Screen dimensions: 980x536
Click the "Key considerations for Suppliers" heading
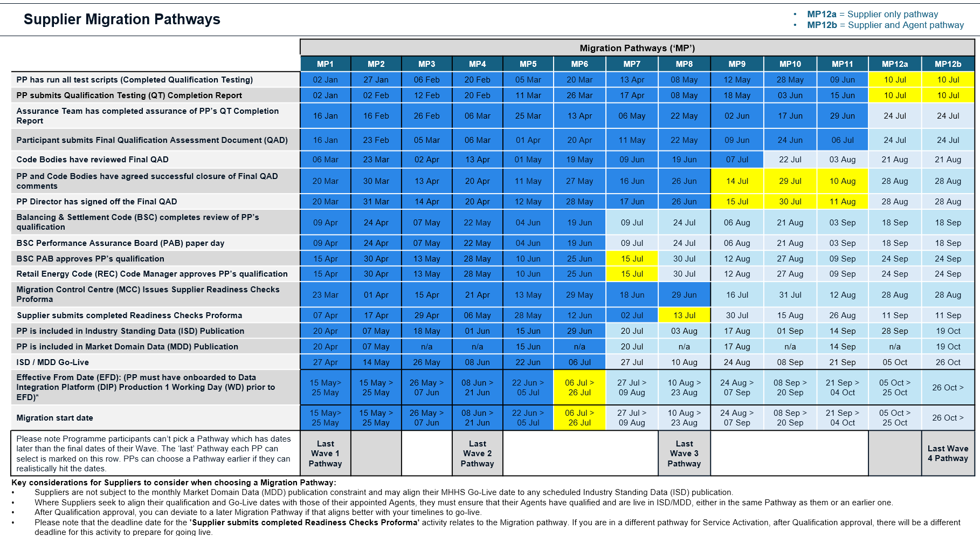tap(174, 483)
